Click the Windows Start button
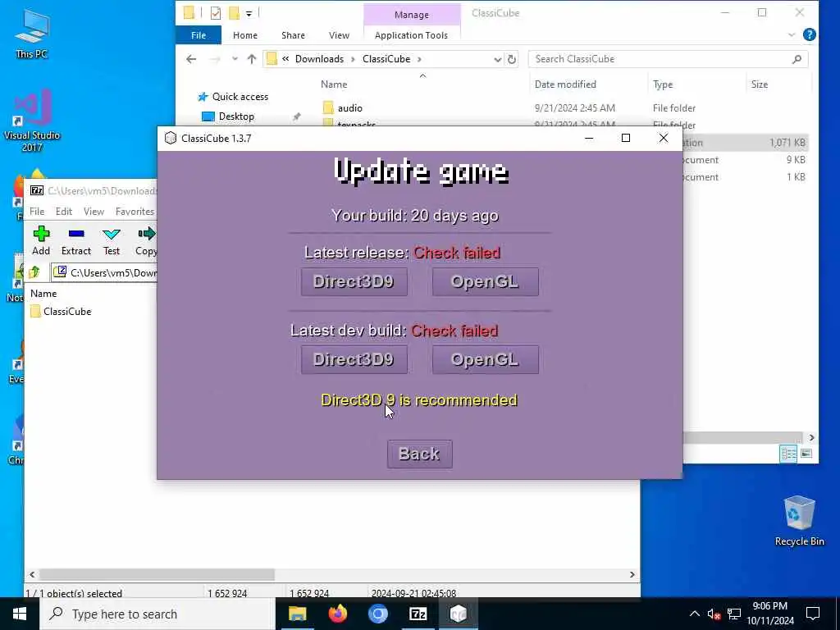The width and height of the screenshot is (840, 630). 20,614
